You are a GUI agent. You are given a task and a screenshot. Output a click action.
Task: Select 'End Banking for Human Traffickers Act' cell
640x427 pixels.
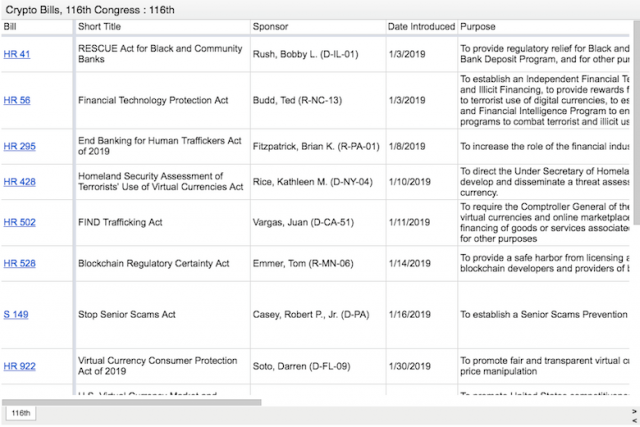coord(162,146)
